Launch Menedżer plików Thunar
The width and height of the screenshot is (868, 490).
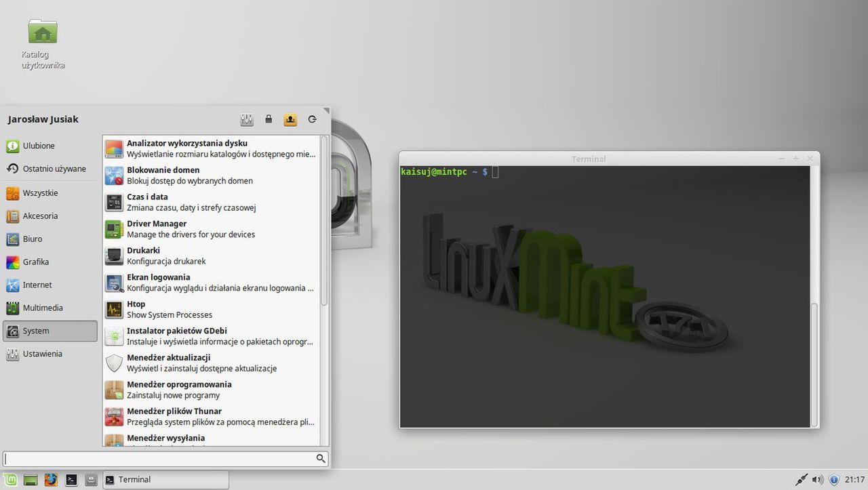(211, 416)
